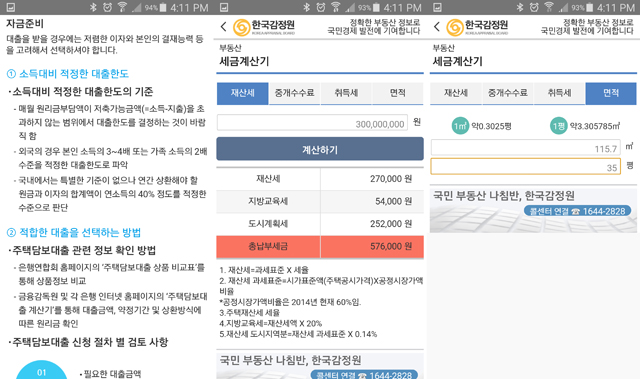Tap 주택담보대출 관련 정보 확인 방법 heading
Viewport: 640px width, 379px height.
point(82,250)
